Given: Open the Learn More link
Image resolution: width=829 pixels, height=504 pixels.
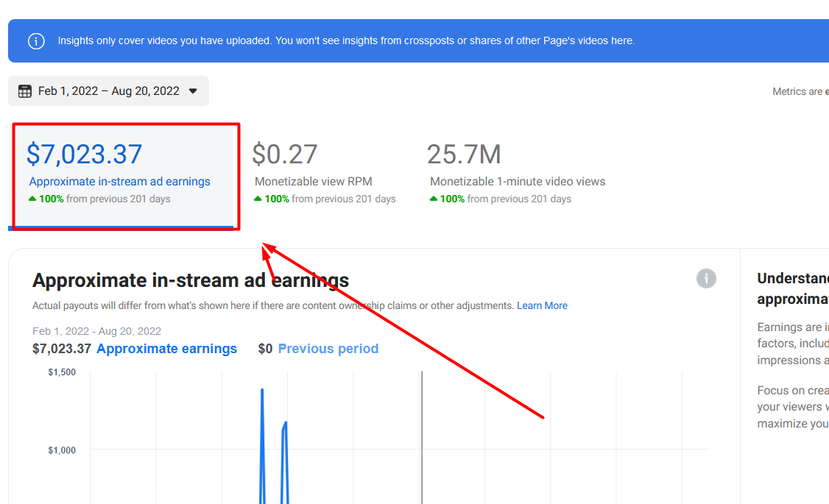Looking at the screenshot, I should (542, 305).
